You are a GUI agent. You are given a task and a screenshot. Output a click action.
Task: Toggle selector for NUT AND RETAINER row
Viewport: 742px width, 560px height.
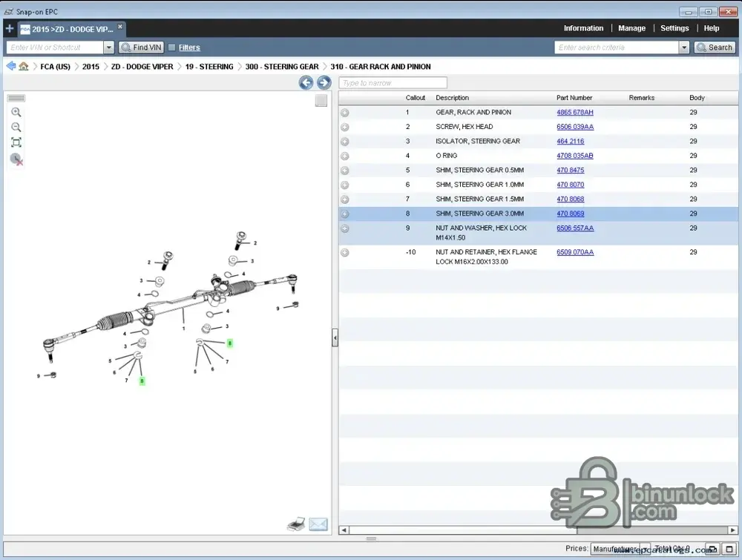coord(345,253)
